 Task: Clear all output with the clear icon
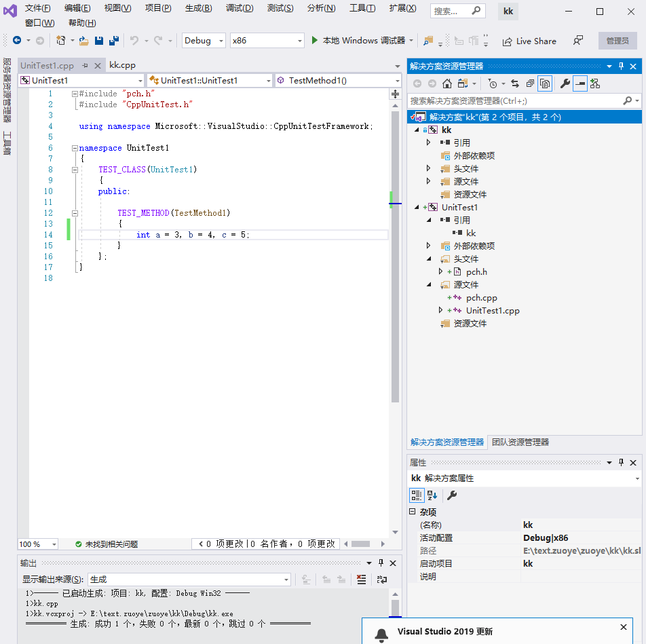pyautogui.click(x=362, y=580)
